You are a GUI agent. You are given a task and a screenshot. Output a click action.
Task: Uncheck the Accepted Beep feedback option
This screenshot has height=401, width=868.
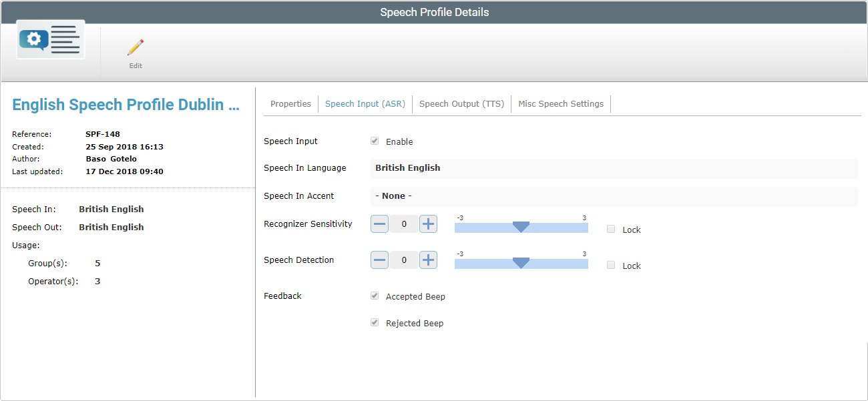(x=375, y=296)
